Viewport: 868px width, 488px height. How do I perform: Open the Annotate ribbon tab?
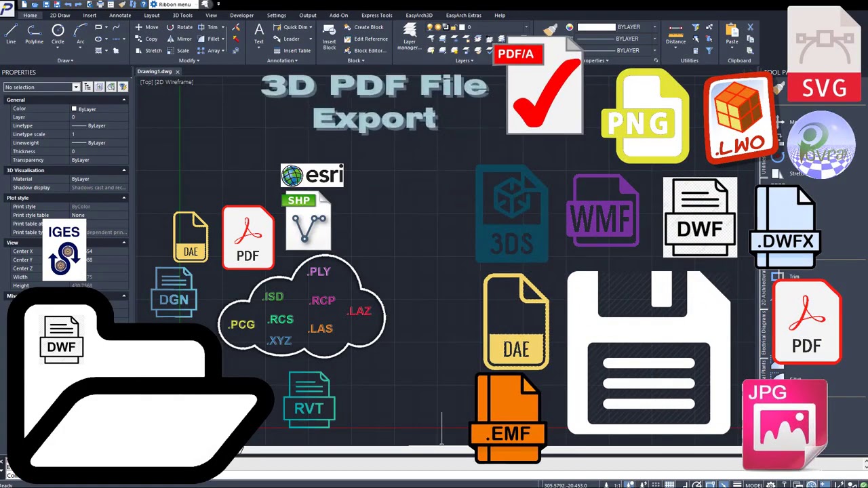[x=120, y=15]
